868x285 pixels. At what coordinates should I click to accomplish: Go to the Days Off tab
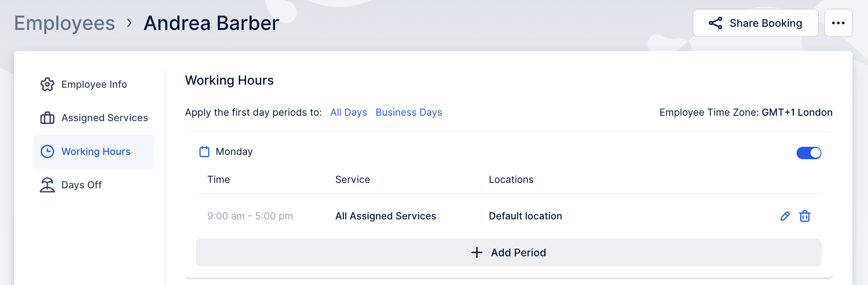[x=82, y=185]
